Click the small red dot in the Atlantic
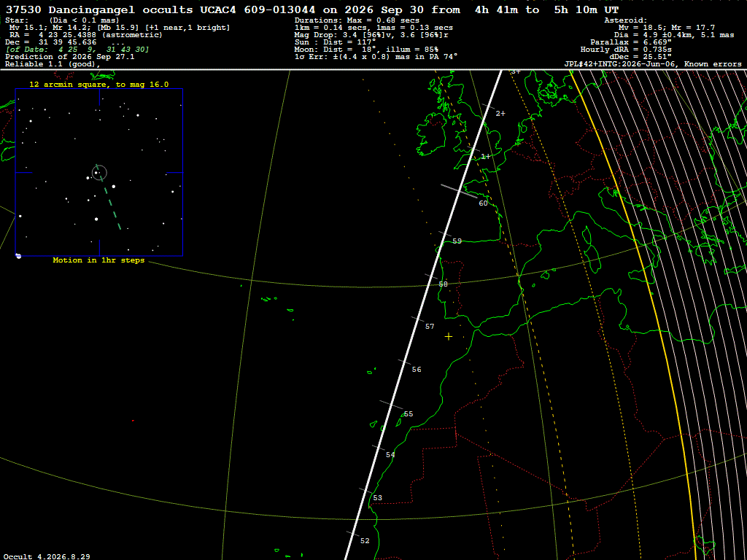747x560 pixels. [133, 421]
